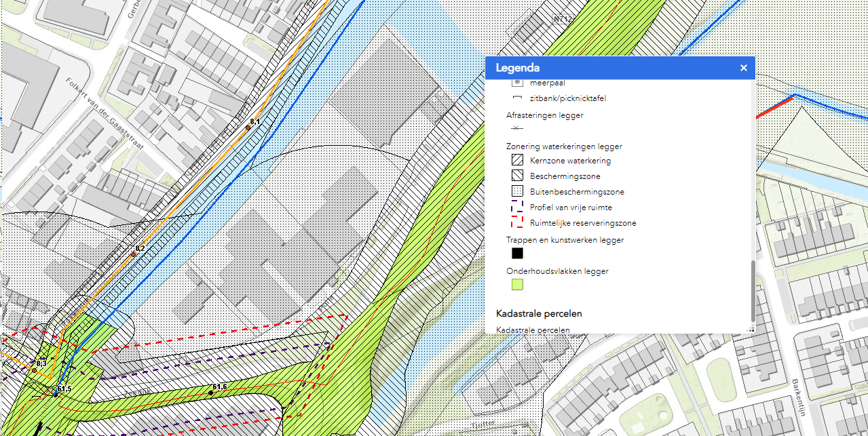Click the Legenda panel resize handle

[x=751, y=329]
